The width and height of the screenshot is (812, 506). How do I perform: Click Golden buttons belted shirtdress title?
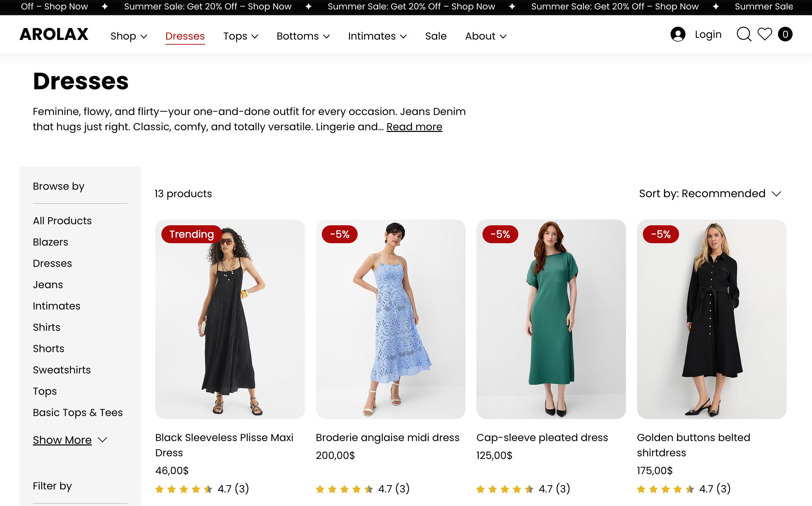694,445
